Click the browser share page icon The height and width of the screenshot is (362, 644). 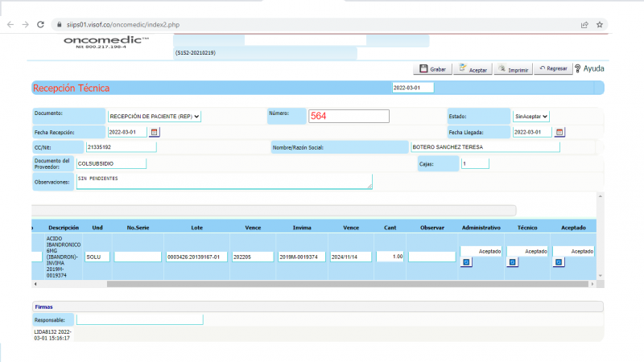pos(584,25)
